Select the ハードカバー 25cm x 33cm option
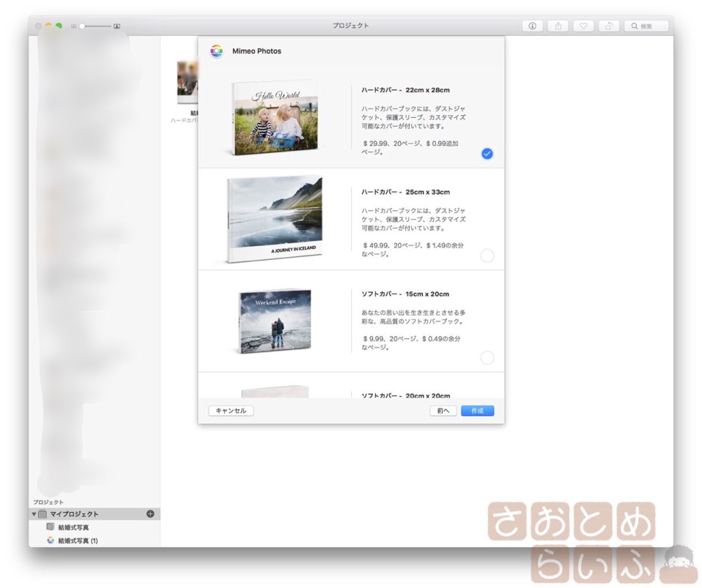 tap(487, 256)
